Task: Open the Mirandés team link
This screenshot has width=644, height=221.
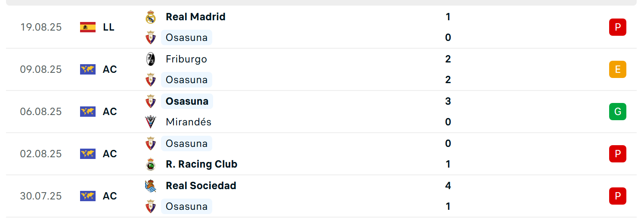Action: click(189, 122)
